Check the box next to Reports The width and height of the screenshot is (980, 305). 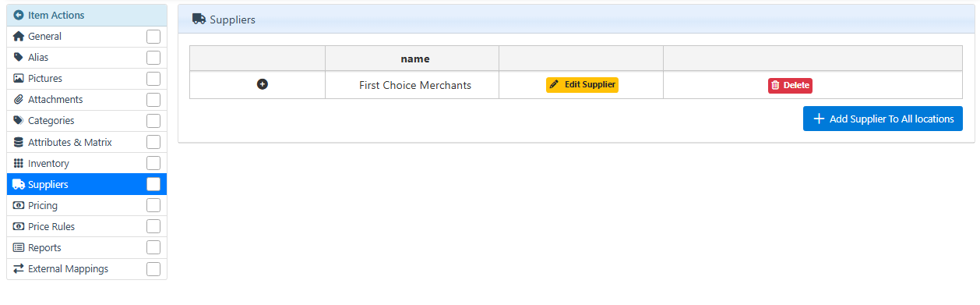click(x=153, y=247)
